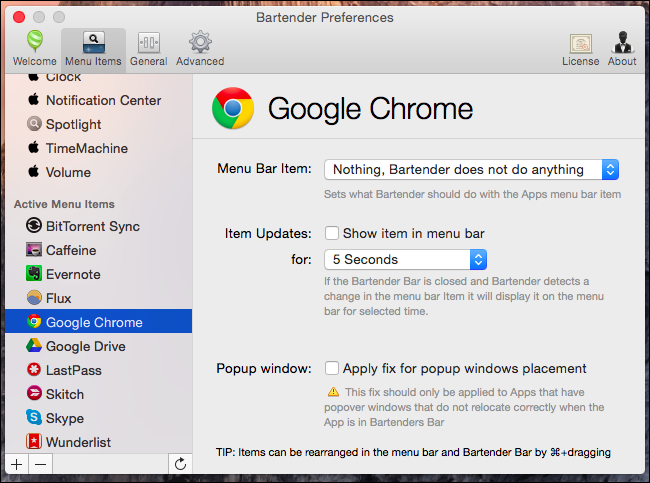This screenshot has height=483, width=650.
Task: Open the License pane
Action: click(580, 47)
